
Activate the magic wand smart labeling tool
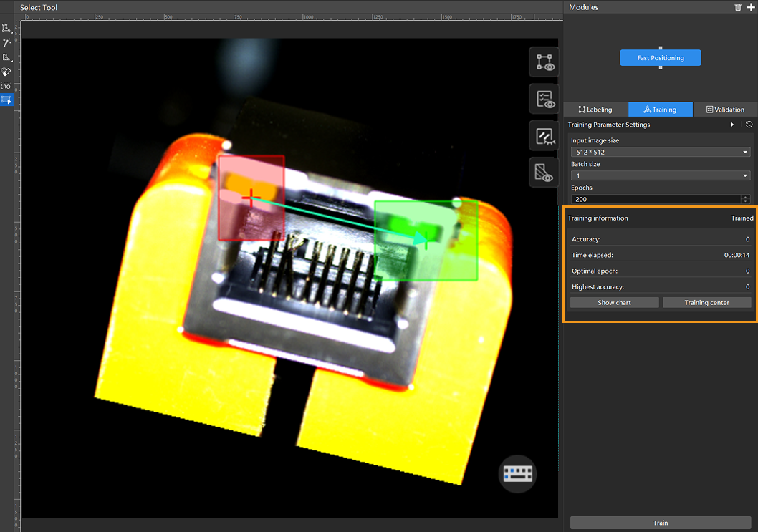coord(6,42)
